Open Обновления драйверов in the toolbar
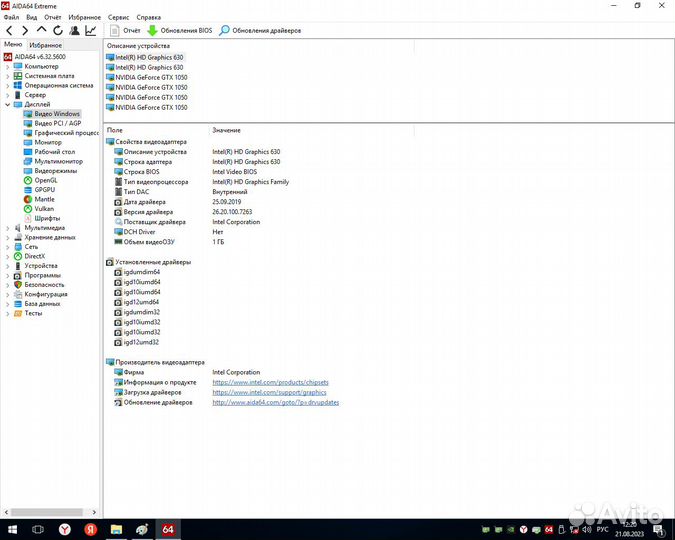Viewport: 675px width, 540px height. click(x=260, y=31)
